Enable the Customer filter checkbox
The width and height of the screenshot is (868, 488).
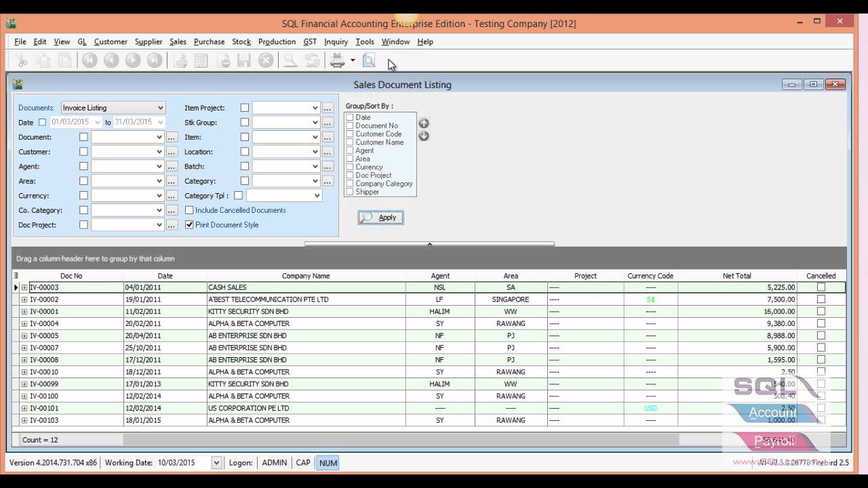[83, 152]
